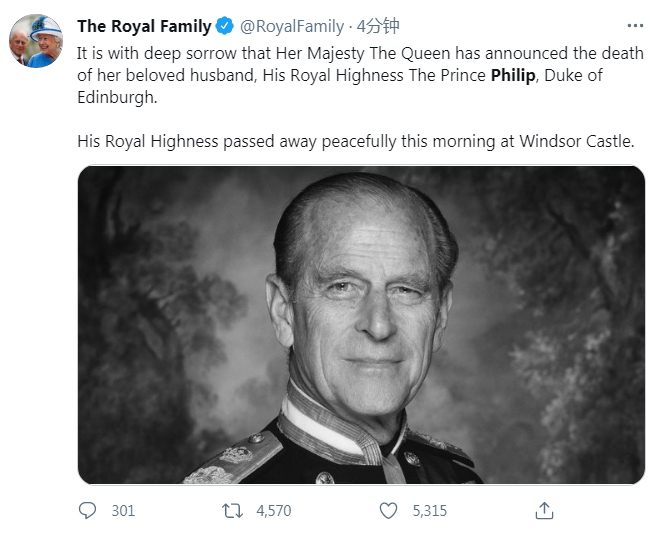Click the 5,315 likes count
The width and height of the screenshot is (664, 544).
430,511
